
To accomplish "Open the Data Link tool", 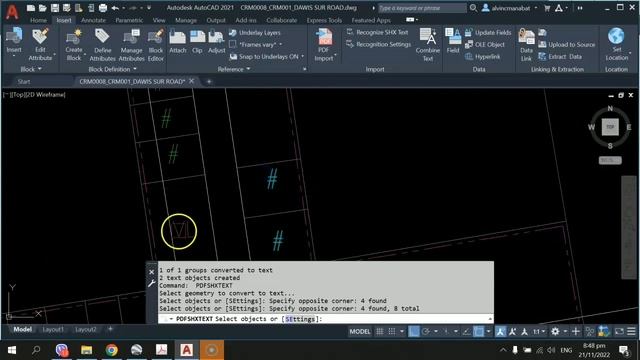I will click(526, 45).
